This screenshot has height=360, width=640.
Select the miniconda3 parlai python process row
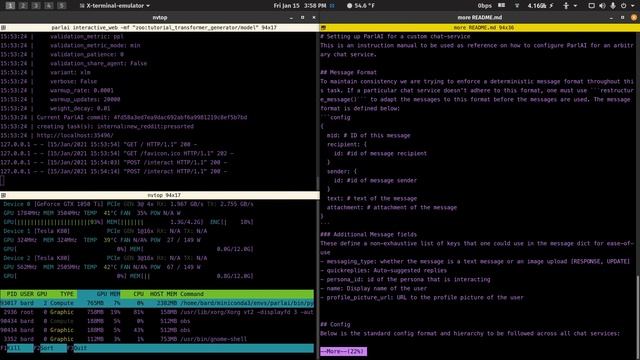point(157,303)
